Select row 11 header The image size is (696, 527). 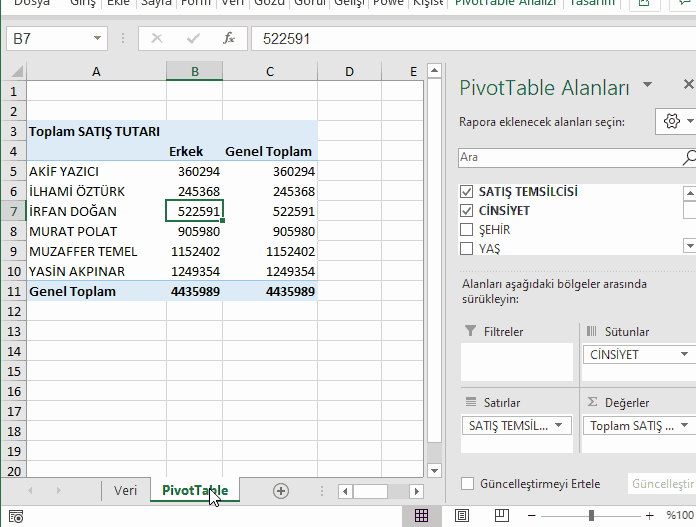pyautogui.click(x=14, y=292)
